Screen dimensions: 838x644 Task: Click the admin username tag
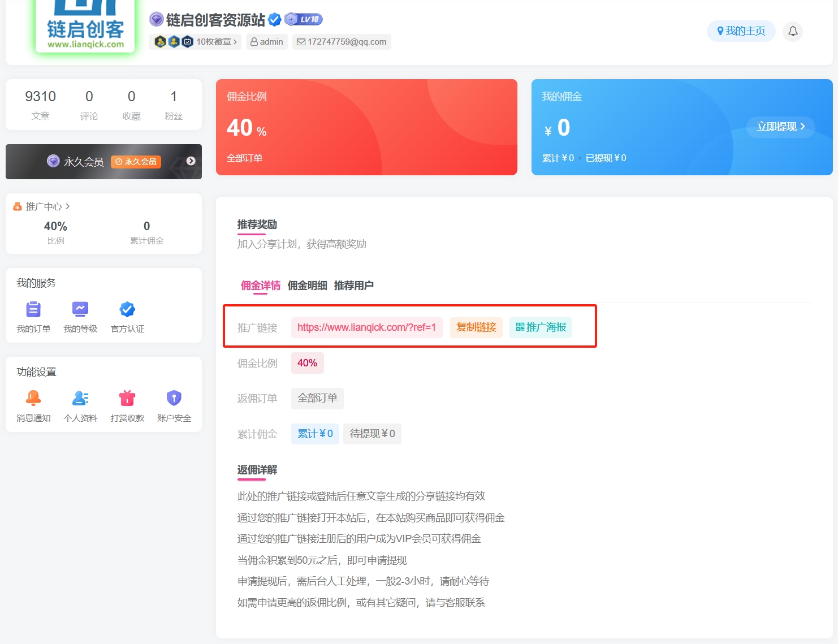click(267, 42)
